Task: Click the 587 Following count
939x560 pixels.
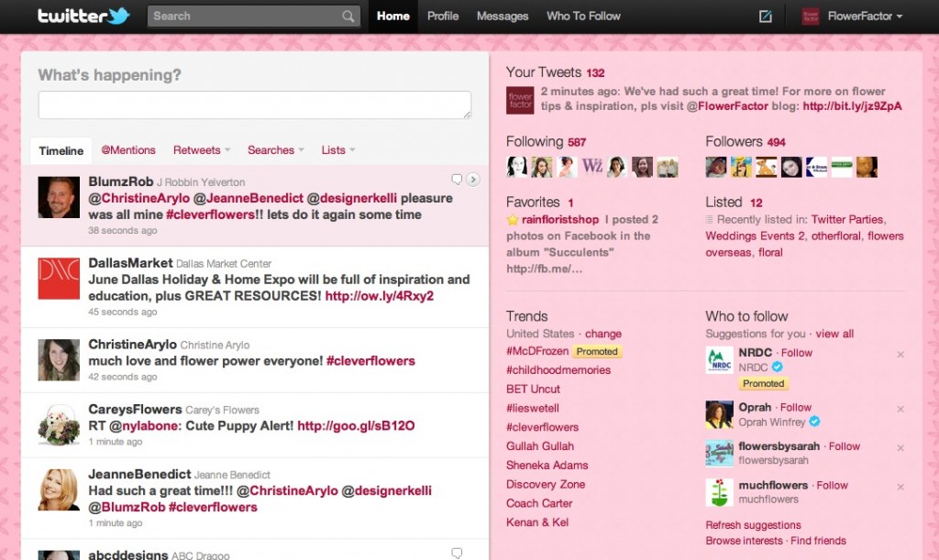Action: (x=577, y=142)
